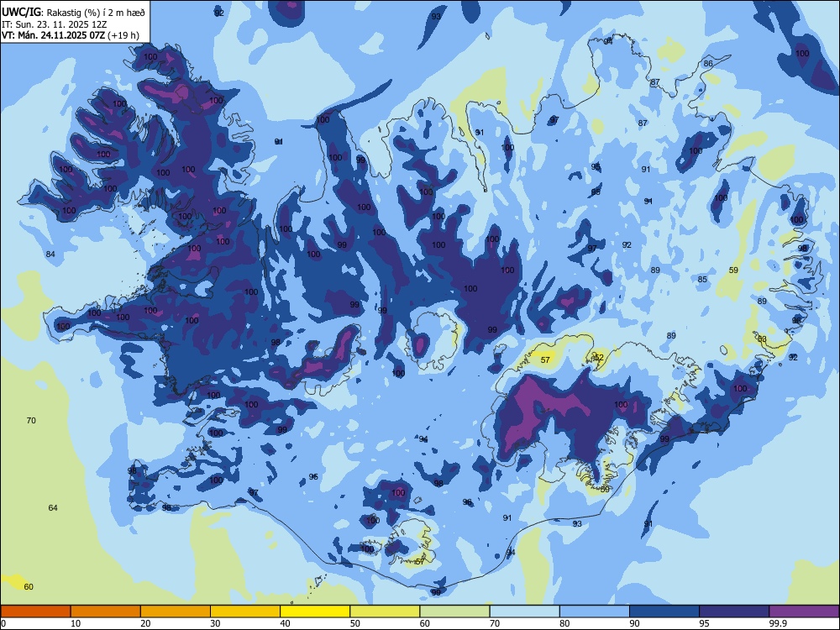Click the '60' value in the corner

pyautogui.click(x=29, y=586)
